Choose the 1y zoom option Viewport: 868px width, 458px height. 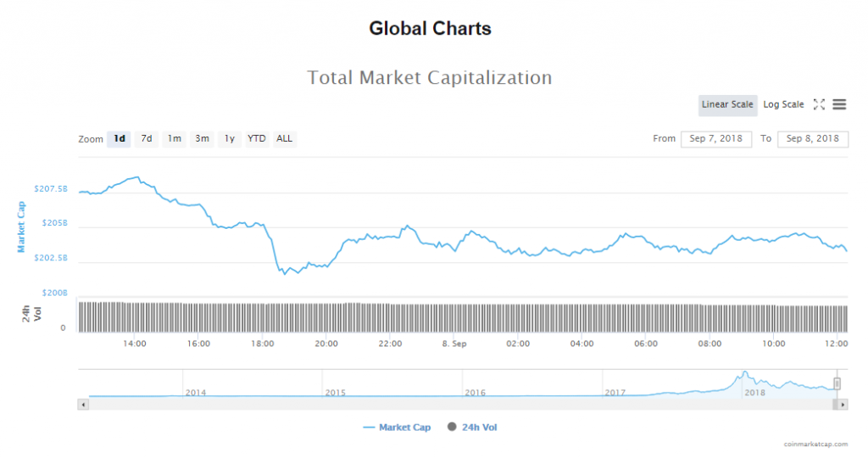(229, 138)
